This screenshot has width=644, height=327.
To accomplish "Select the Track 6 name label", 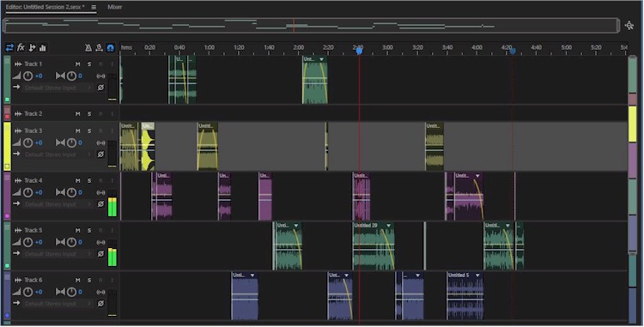I will (x=33, y=281).
